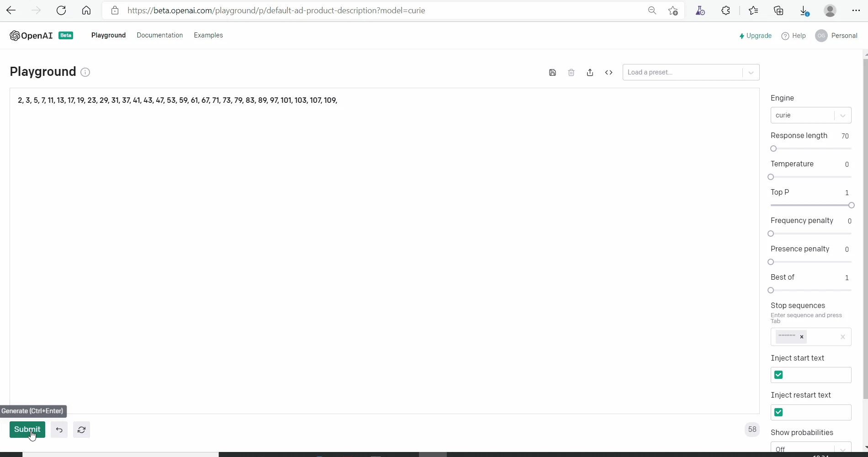Click the trash delete preset icon
This screenshot has width=868, height=457.
(571, 72)
